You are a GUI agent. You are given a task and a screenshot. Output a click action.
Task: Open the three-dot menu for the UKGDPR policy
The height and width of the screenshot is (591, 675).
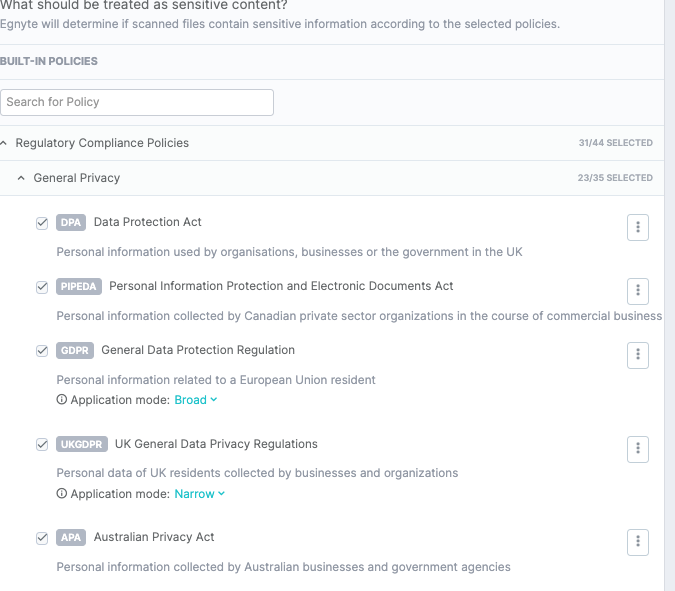638,449
